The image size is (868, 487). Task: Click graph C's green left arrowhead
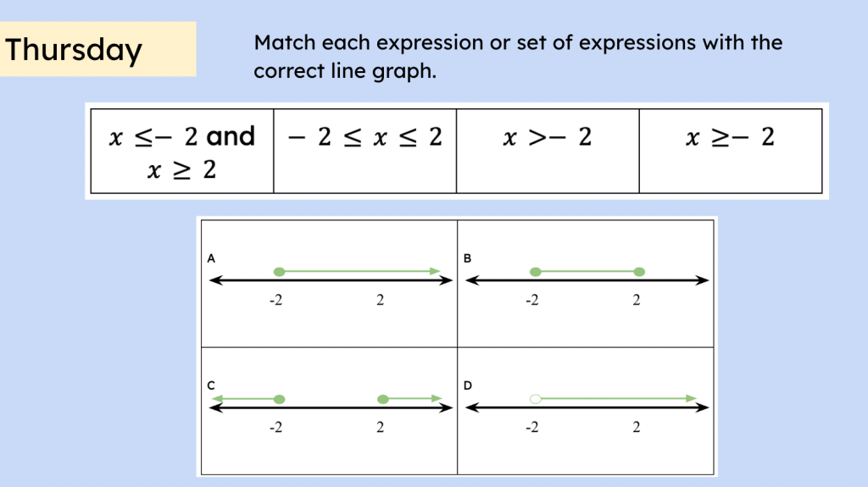[216, 399]
